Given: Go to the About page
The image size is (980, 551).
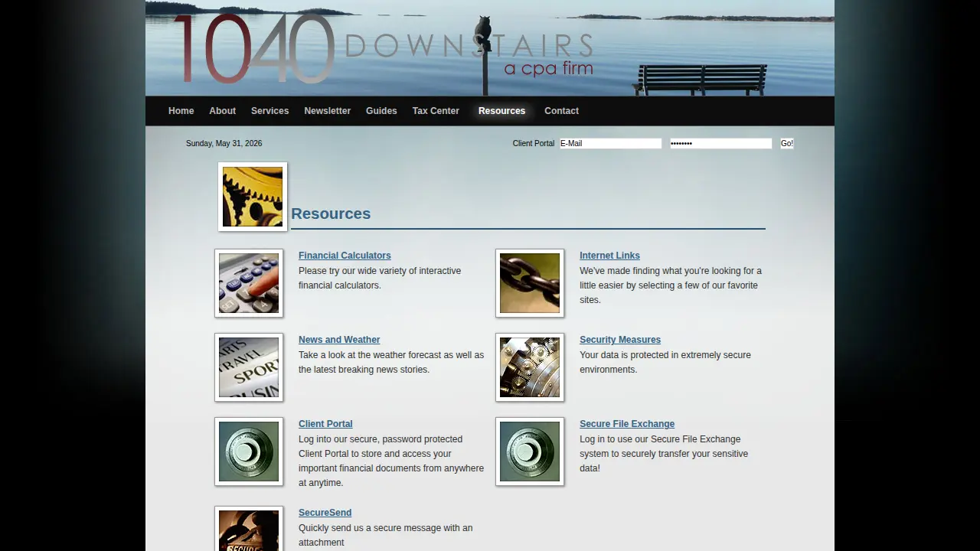Looking at the screenshot, I should point(222,111).
